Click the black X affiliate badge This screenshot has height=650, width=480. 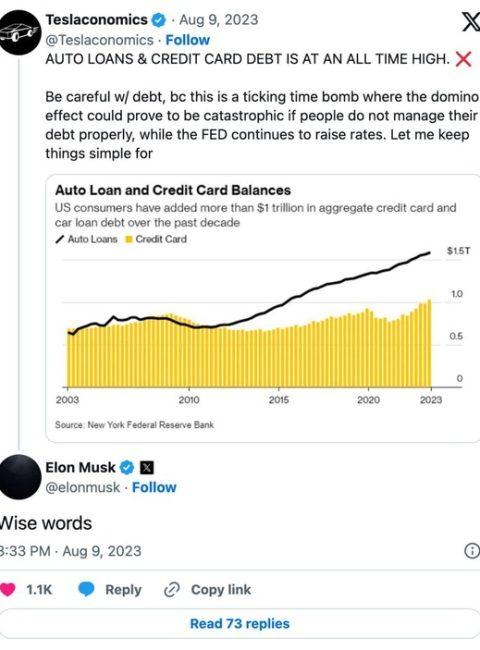point(147,468)
